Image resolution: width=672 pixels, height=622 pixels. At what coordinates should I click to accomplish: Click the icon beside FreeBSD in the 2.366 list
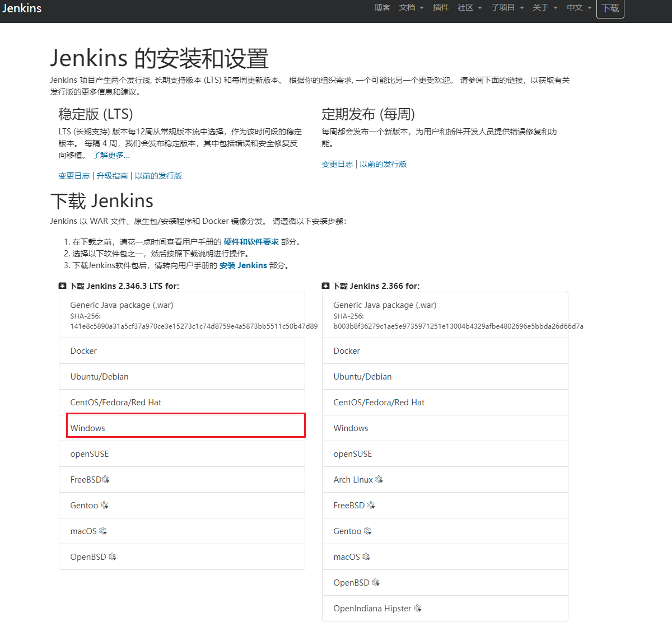[x=371, y=506]
